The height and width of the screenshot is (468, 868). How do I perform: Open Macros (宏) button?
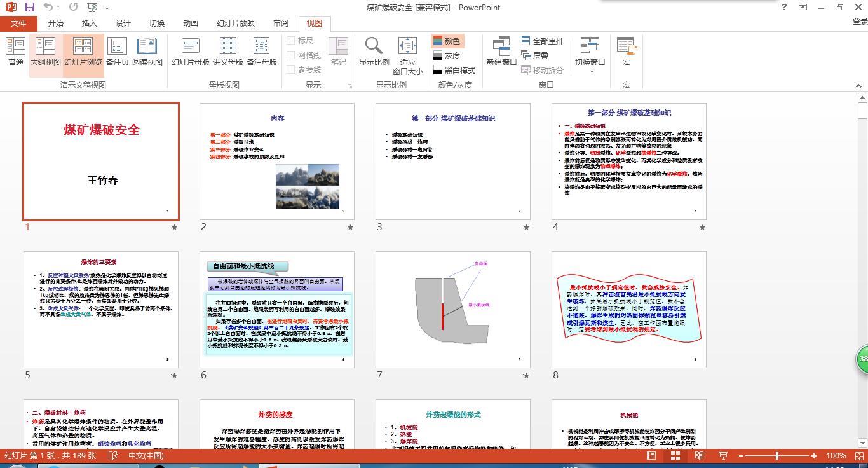[627, 52]
